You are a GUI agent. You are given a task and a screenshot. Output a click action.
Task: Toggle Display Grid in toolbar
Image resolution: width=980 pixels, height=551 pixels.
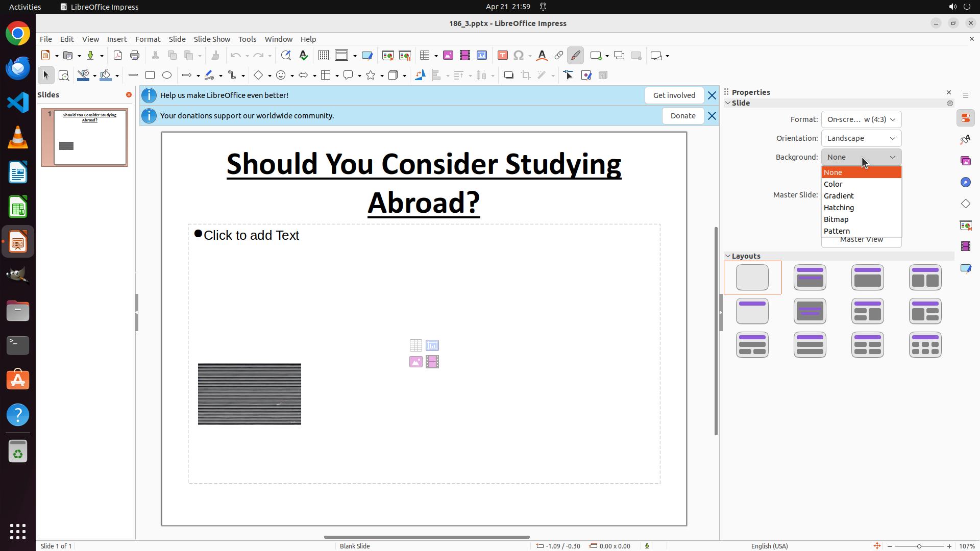(324, 56)
